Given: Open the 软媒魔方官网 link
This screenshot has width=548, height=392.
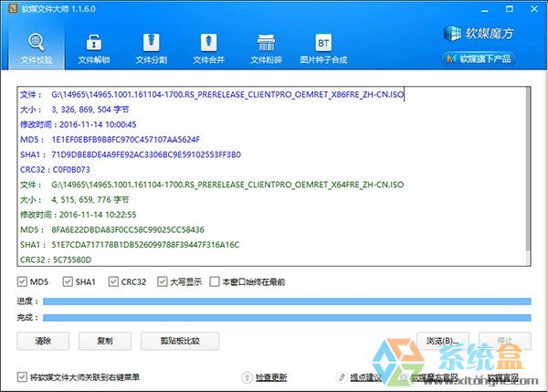Looking at the screenshot, I should pyautogui.click(x=435, y=377).
